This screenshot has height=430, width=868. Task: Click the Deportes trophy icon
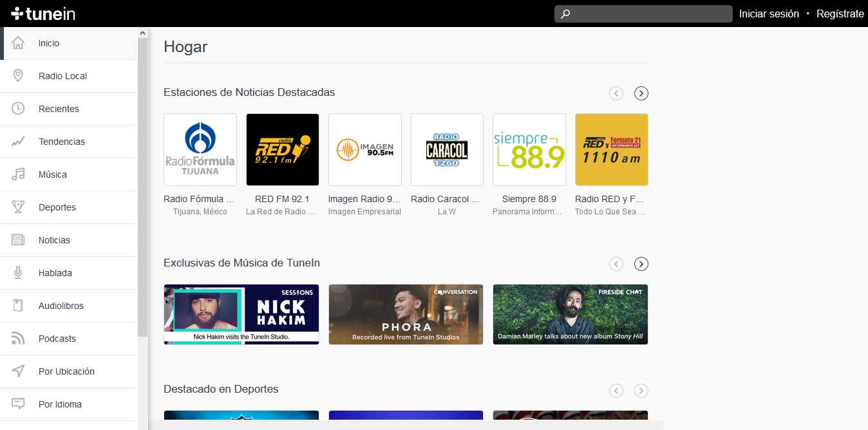tap(18, 207)
